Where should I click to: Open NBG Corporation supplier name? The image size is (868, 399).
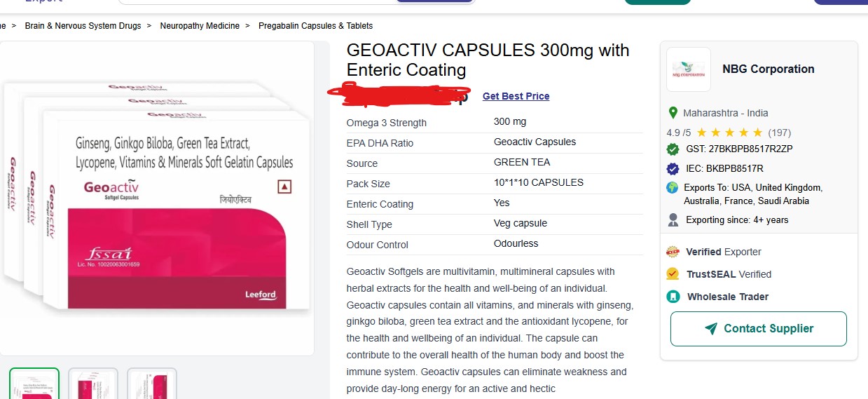tap(769, 69)
